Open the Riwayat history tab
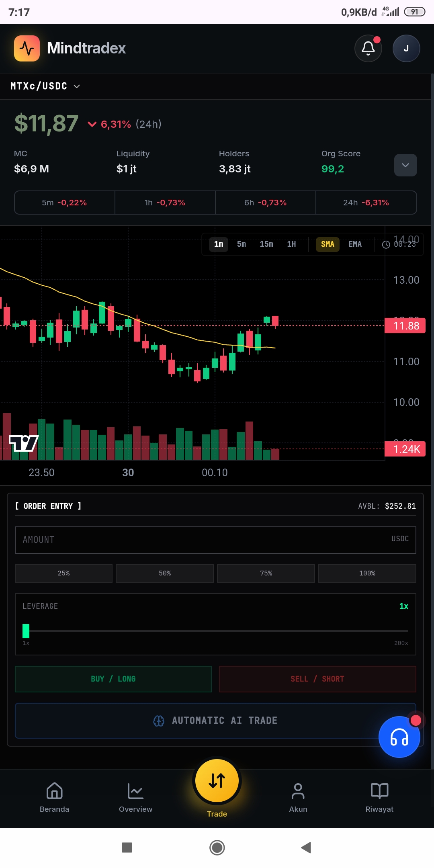 point(379,798)
